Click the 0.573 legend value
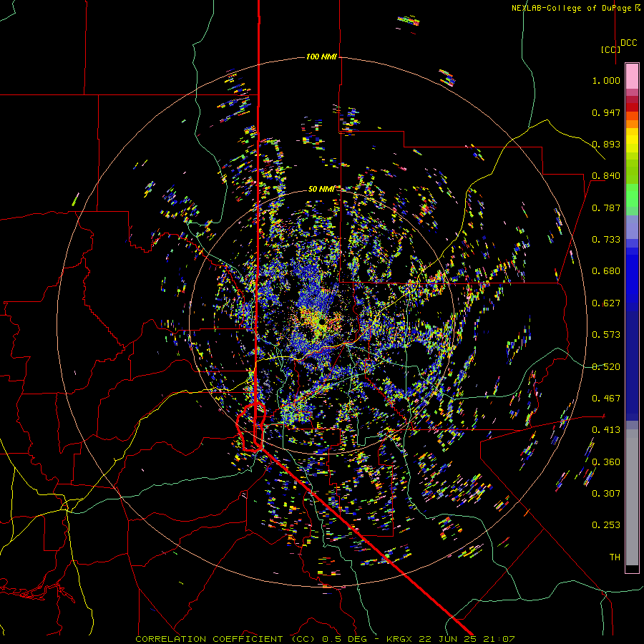Image resolution: width=644 pixels, height=644 pixels. click(606, 335)
